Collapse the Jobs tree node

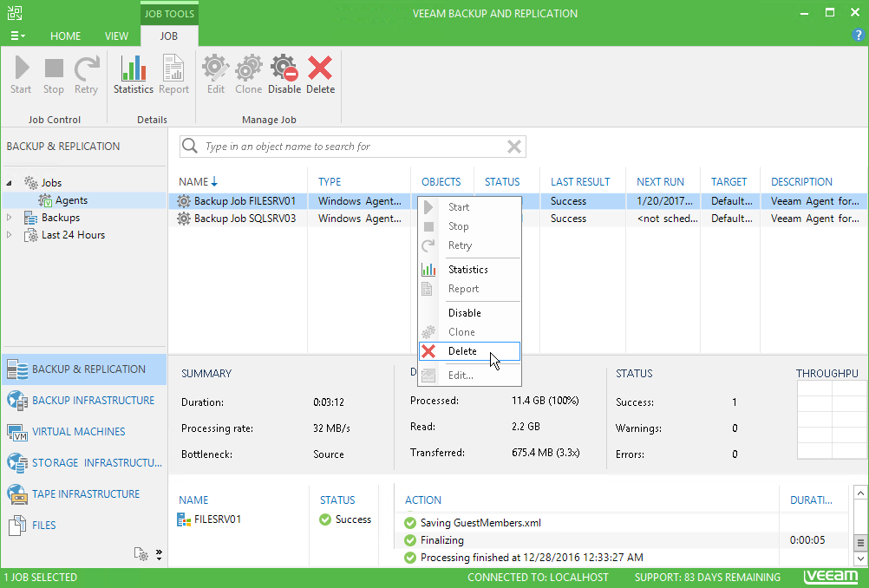click(10, 183)
